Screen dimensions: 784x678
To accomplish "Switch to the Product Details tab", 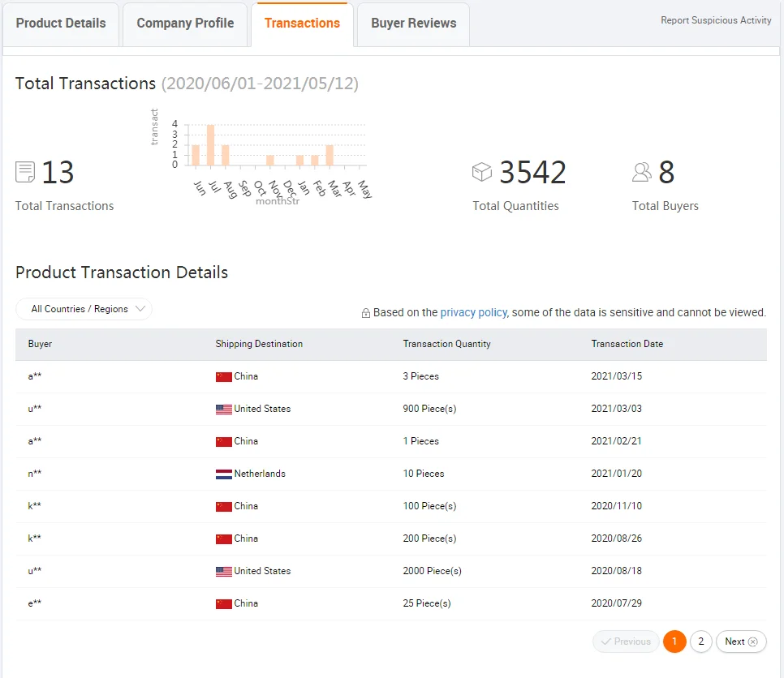I will [x=61, y=24].
